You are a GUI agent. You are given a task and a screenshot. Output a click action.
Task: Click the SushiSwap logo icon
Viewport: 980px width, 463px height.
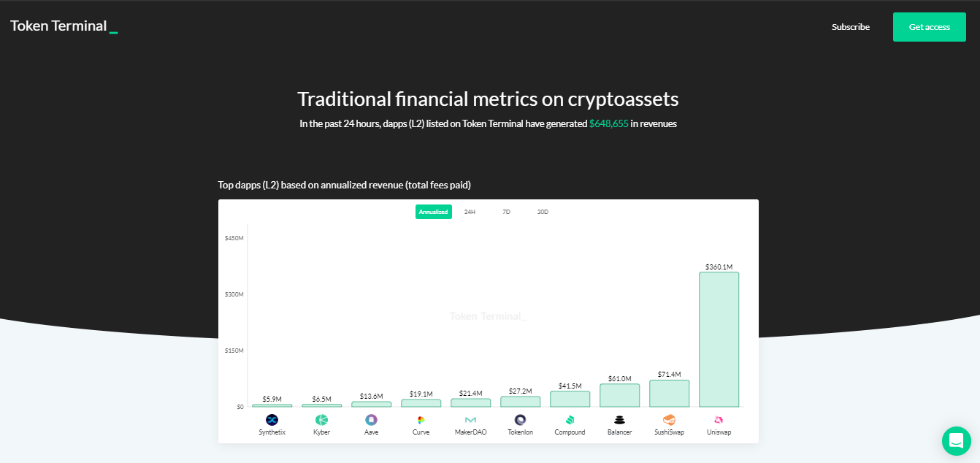pos(669,420)
